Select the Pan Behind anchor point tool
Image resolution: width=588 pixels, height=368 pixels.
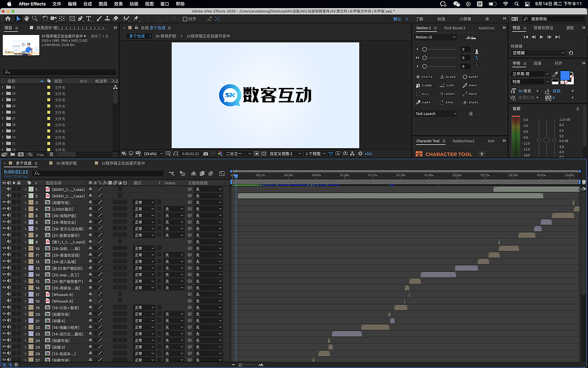click(x=62, y=19)
